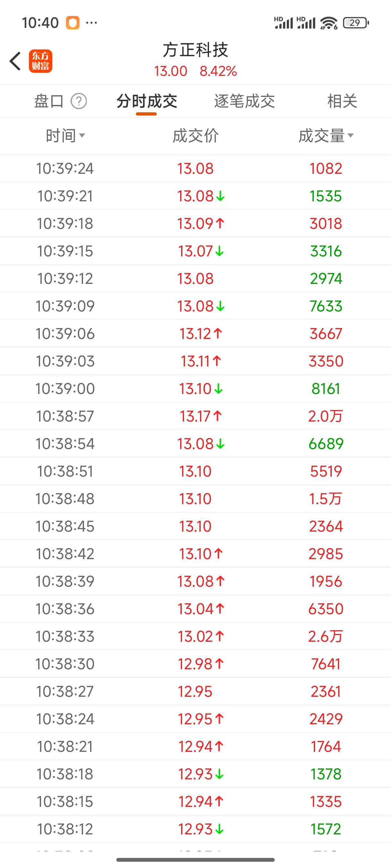Tap the 方正科技 stock title
The height and width of the screenshot is (868, 391).
pyautogui.click(x=195, y=50)
